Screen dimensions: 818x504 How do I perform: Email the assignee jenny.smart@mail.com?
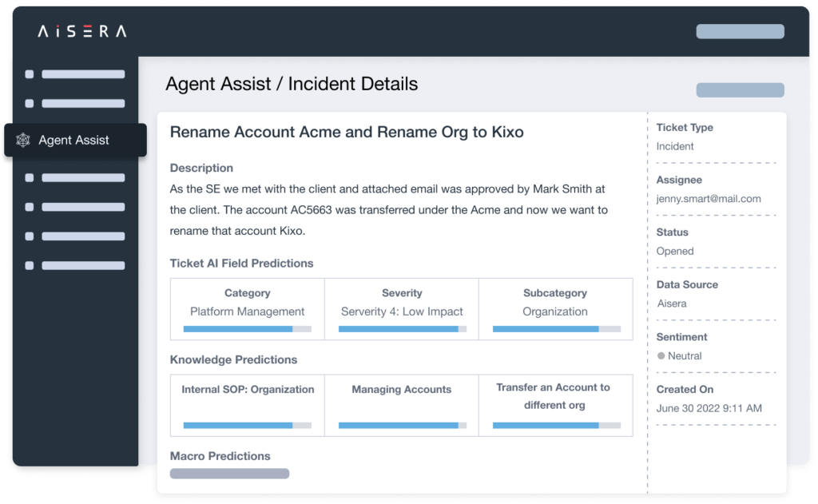coord(708,198)
